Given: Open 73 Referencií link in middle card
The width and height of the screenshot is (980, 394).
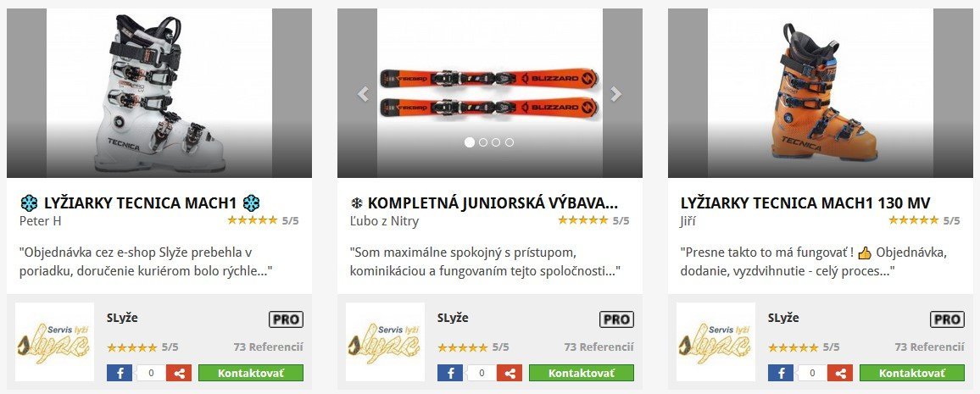Looking at the screenshot, I should [599, 347].
